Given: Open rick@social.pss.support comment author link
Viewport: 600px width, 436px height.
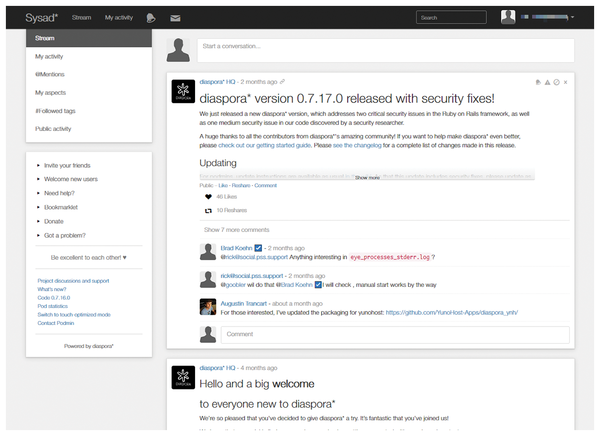Looking at the screenshot, I should pyautogui.click(x=252, y=276).
